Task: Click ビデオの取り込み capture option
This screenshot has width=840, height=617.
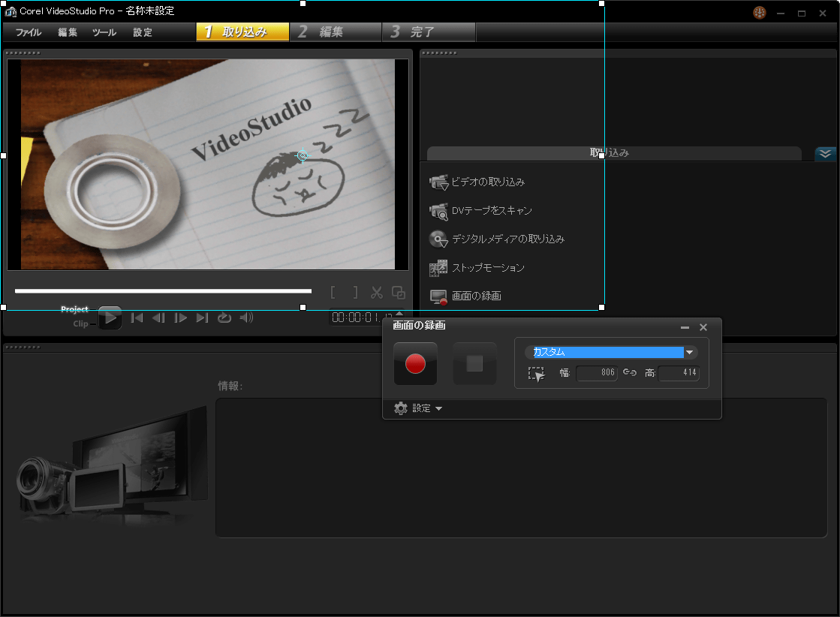Action: pyautogui.click(x=487, y=182)
